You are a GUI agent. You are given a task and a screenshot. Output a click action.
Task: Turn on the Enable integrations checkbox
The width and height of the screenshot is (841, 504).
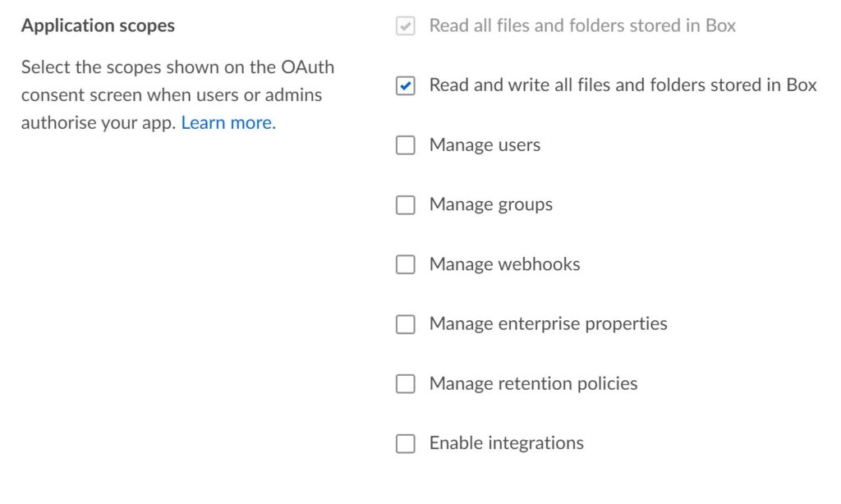[406, 443]
